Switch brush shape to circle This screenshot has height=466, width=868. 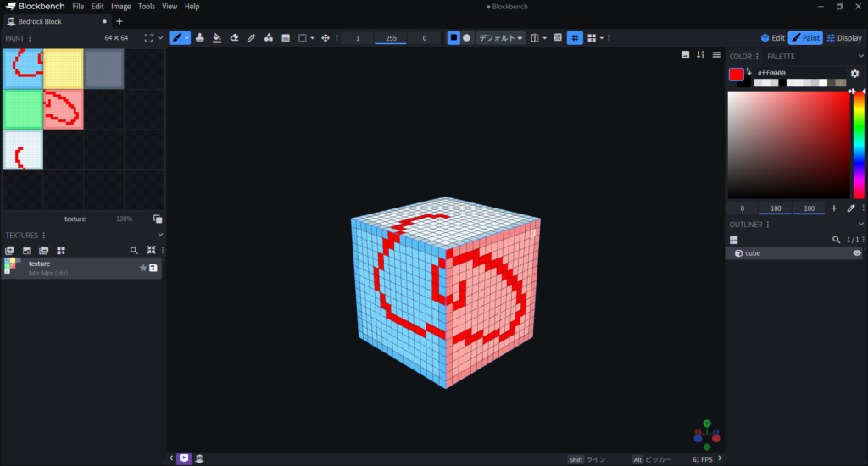click(466, 38)
